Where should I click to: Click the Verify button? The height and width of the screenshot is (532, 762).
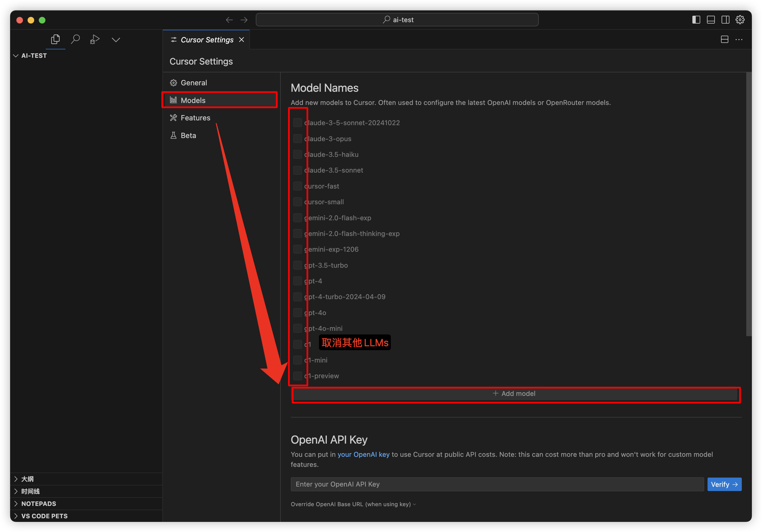724,484
